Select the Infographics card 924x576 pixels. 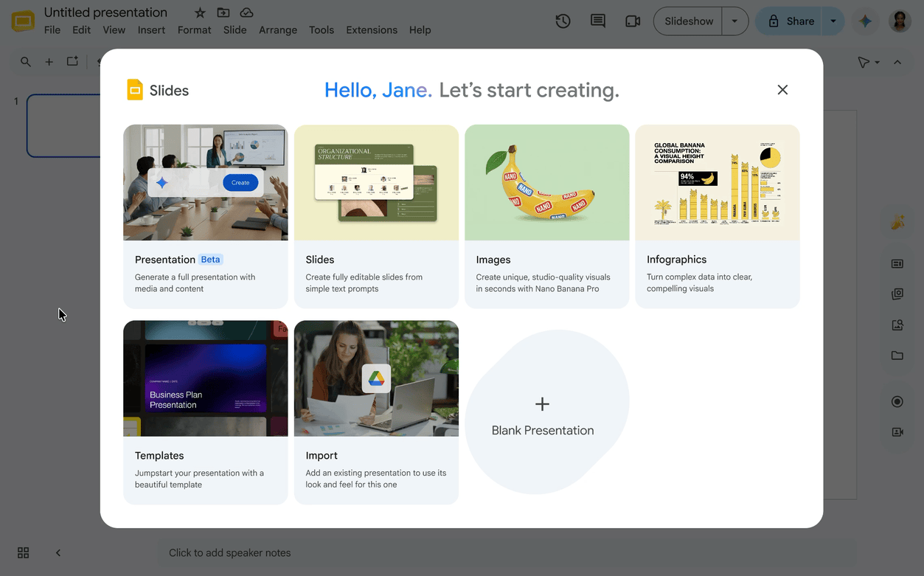point(718,216)
